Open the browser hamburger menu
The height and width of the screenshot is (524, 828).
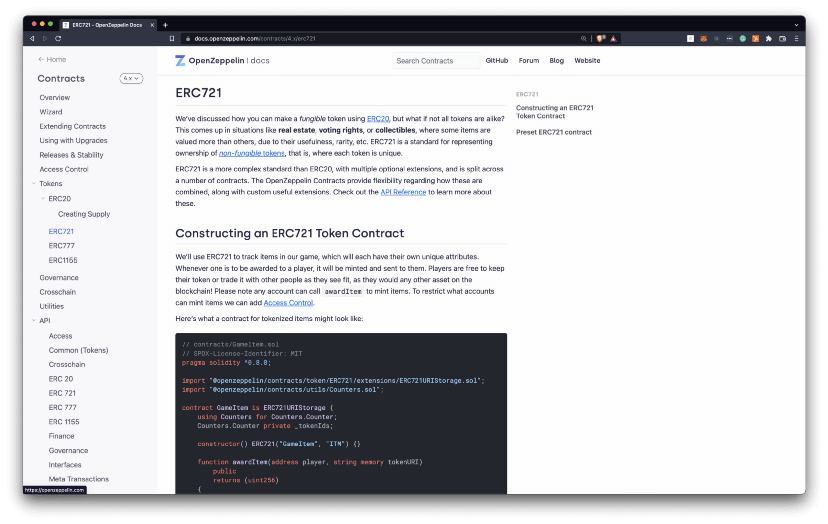click(795, 38)
